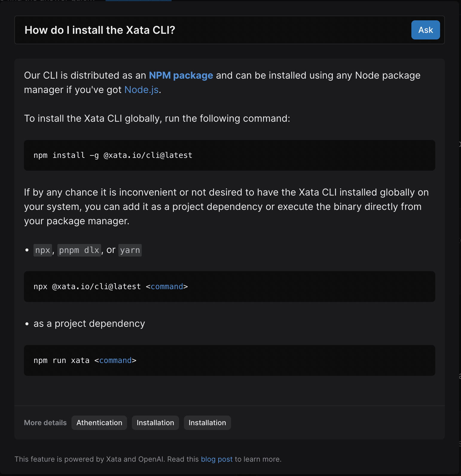Click the inline pnpm dlx code tag
This screenshot has width=461, height=476.
click(x=79, y=250)
